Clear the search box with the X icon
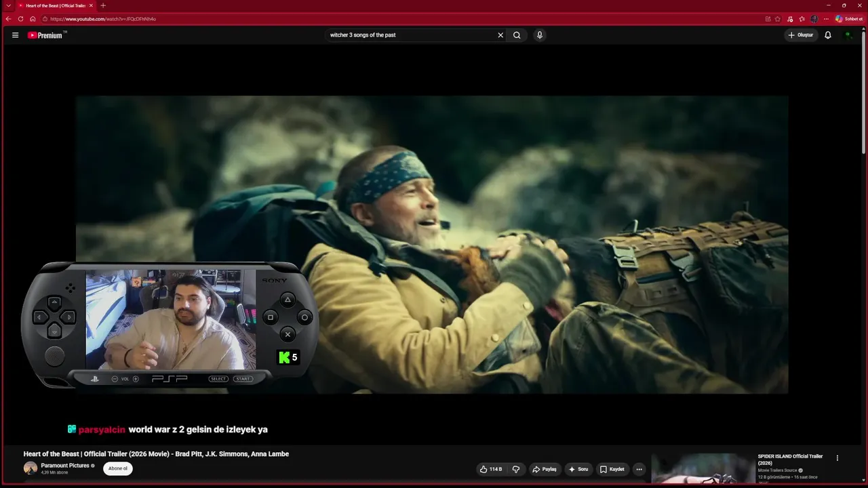Viewport: 868px width, 488px height. [500, 35]
